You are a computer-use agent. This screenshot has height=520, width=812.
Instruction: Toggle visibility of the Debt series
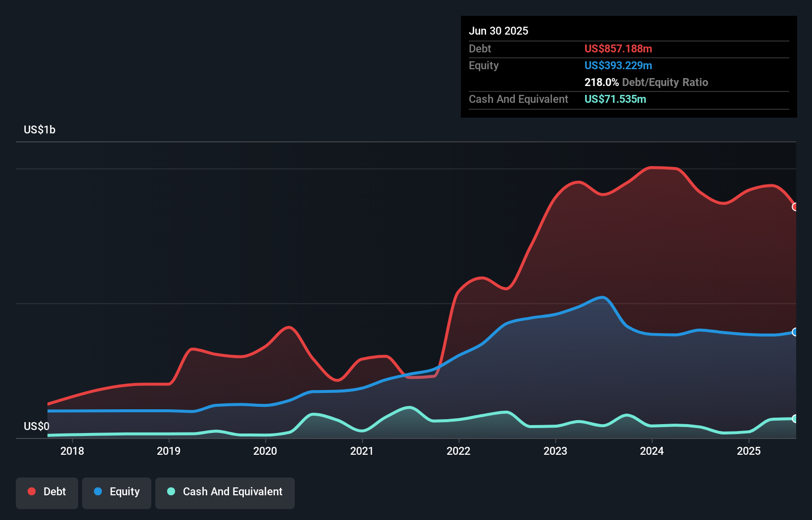pyautogui.click(x=47, y=492)
